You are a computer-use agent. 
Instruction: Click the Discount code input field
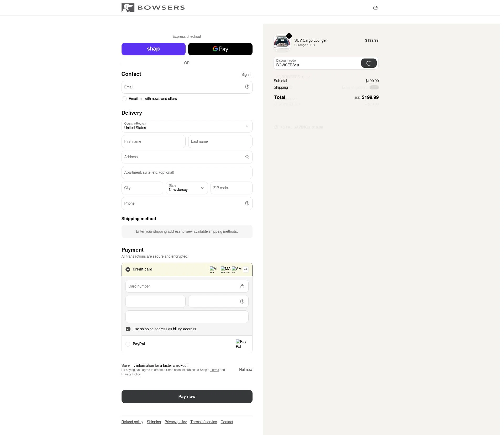pyautogui.click(x=317, y=63)
